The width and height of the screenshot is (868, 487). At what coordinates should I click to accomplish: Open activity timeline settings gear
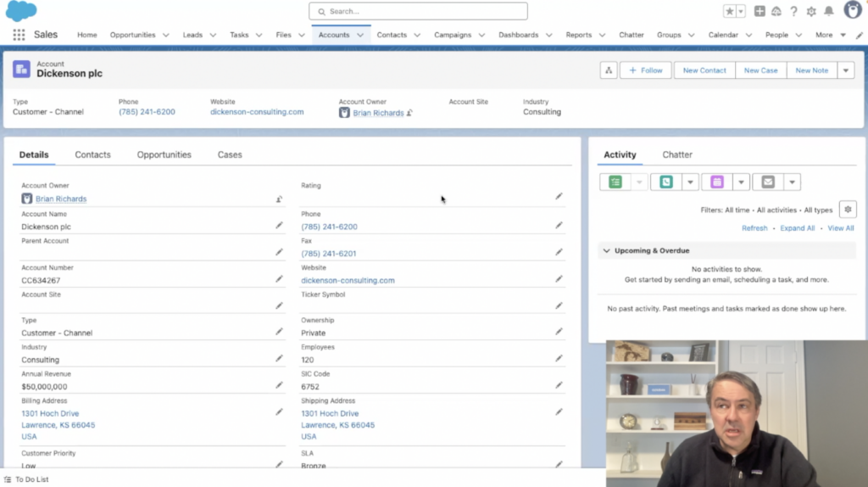(x=848, y=210)
